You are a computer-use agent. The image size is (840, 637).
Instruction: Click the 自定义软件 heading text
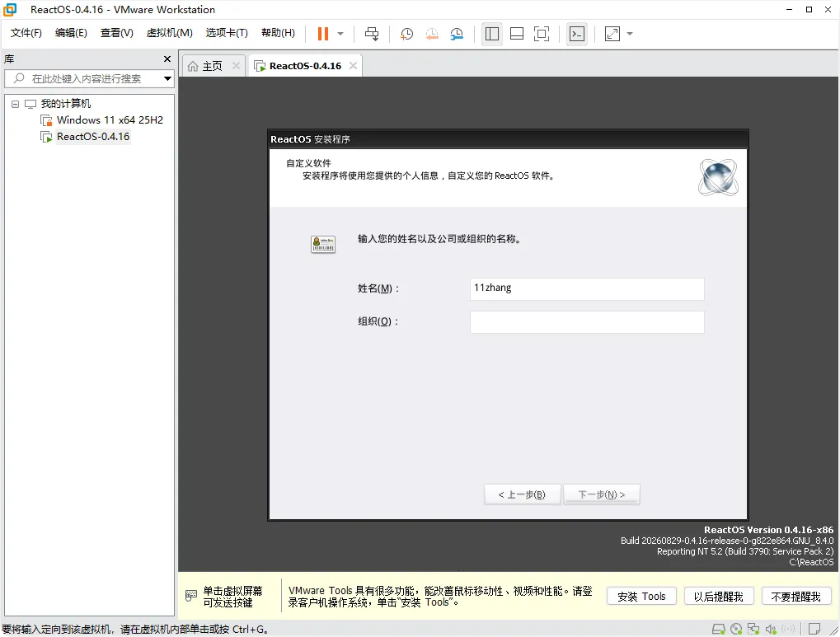[308, 163]
